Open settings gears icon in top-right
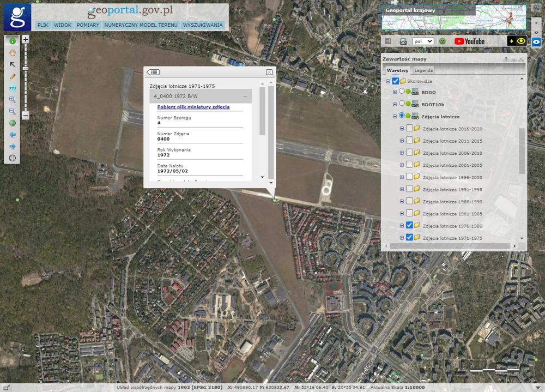This screenshot has height=392, width=545. tap(537, 8)
